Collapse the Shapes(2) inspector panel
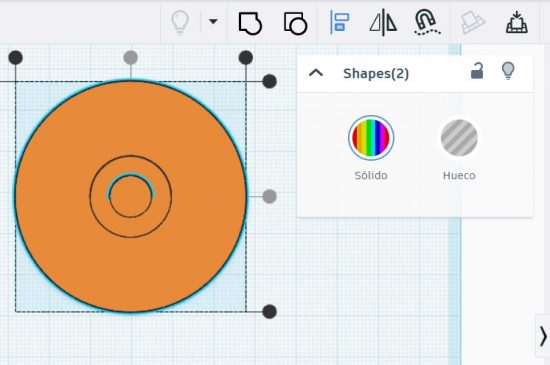The height and width of the screenshot is (365, 550). point(316,73)
